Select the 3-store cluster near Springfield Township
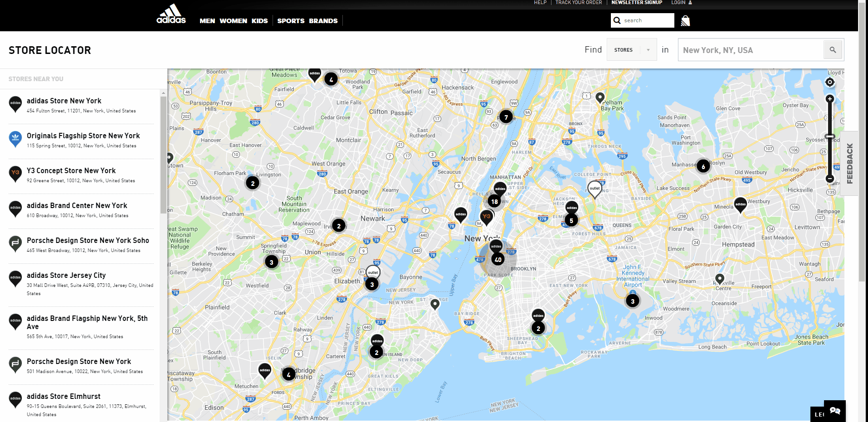Screen dimensions: 868x422 [271, 262]
